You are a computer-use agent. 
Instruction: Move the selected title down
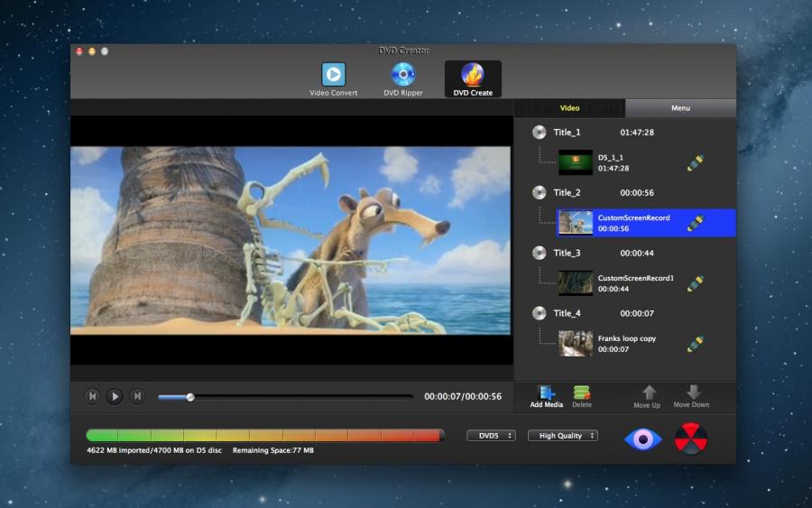(x=691, y=397)
